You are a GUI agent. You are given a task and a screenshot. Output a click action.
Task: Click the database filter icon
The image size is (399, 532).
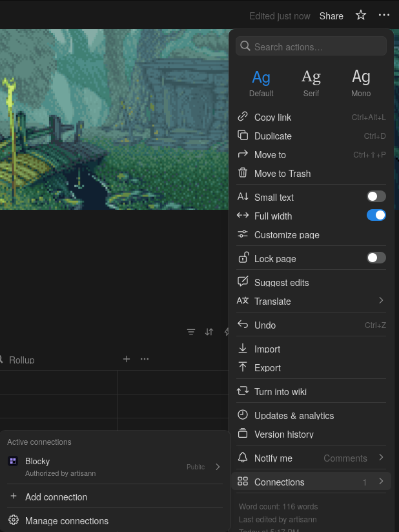tap(191, 332)
